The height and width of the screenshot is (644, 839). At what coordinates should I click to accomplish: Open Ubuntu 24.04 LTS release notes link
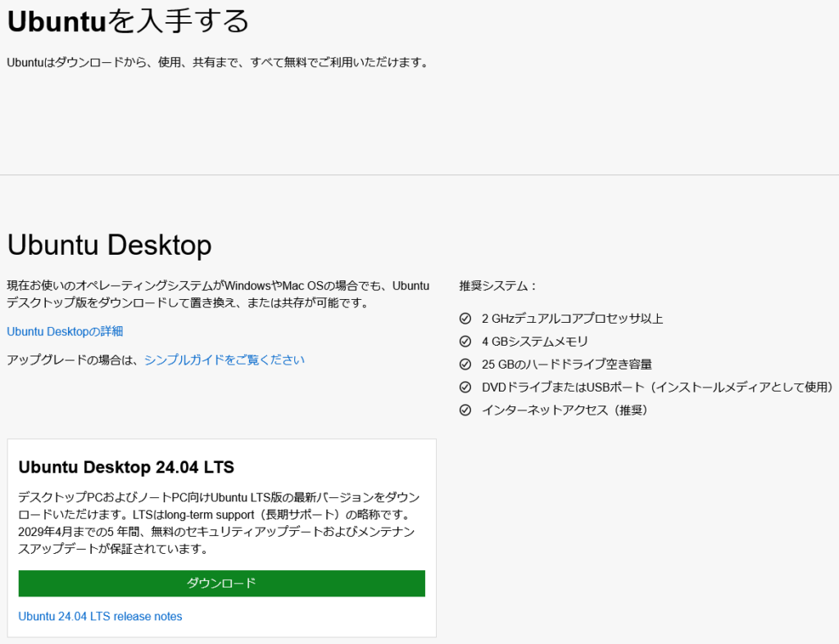100,616
